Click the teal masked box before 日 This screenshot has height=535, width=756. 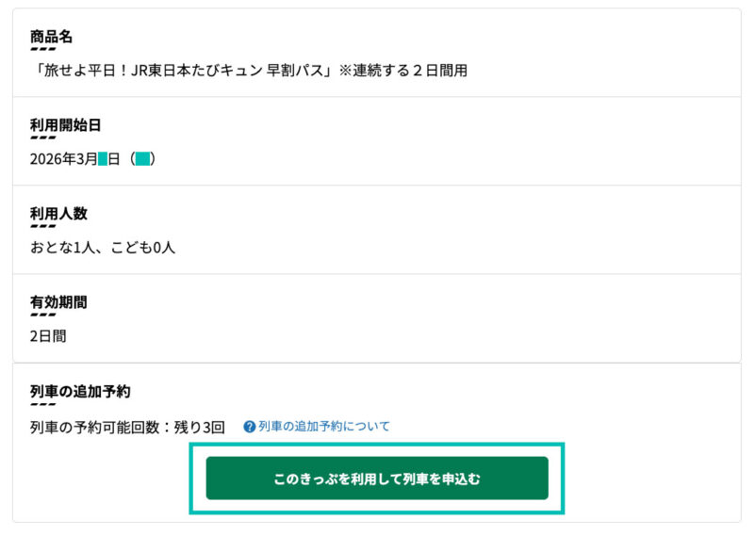point(103,159)
